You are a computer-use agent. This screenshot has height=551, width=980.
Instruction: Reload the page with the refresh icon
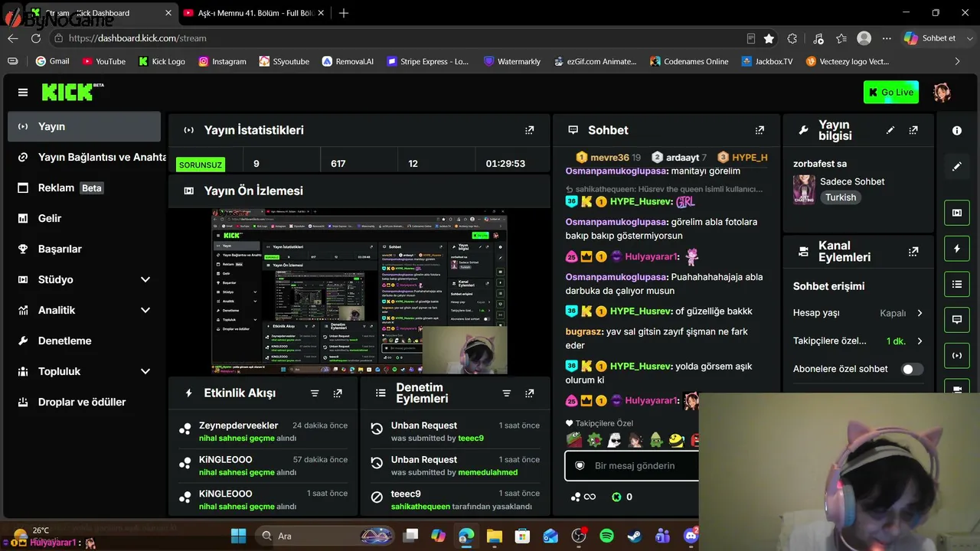38,38
